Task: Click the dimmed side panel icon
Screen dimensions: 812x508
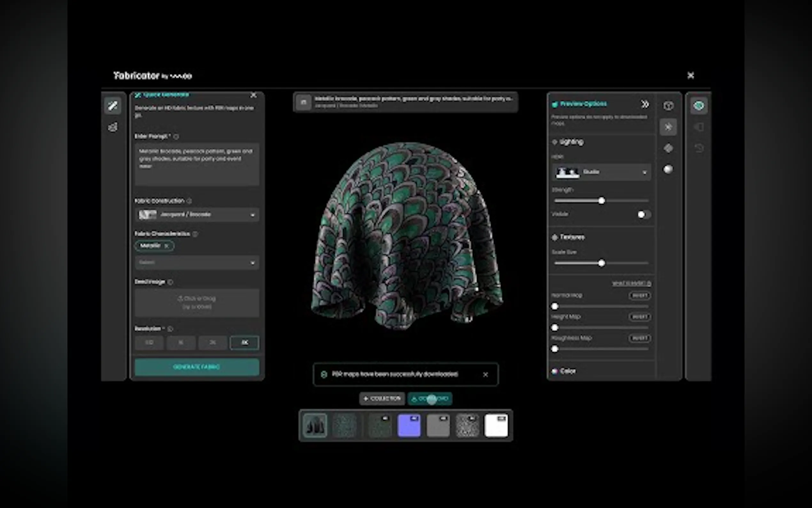Action: 699,127
